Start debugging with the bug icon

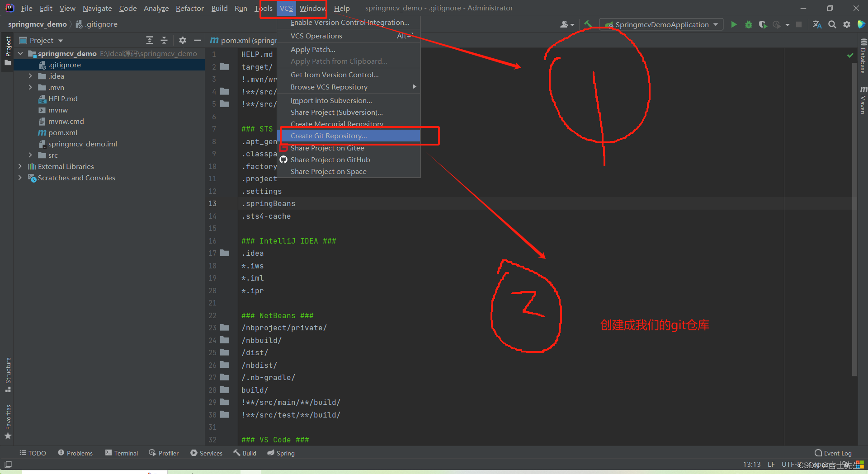(749, 24)
